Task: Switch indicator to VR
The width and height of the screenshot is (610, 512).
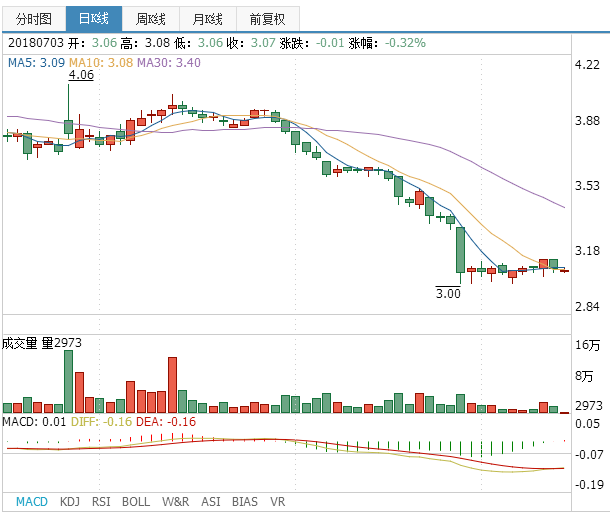Action: click(x=277, y=501)
